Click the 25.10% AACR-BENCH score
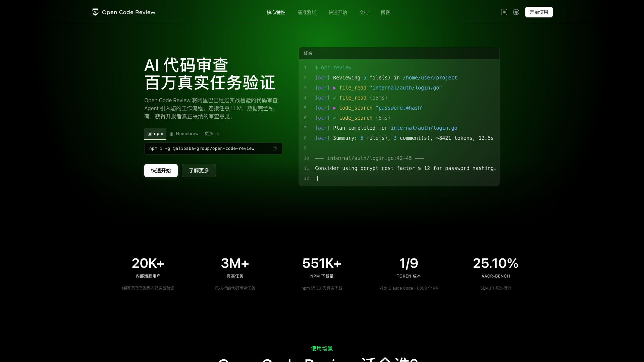 point(495,263)
